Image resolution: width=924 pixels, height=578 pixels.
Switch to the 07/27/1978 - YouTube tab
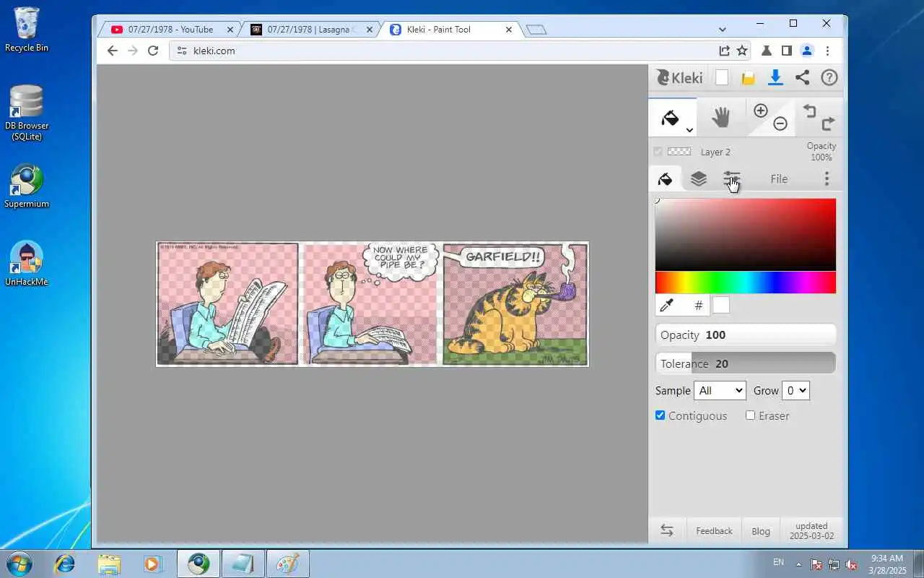point(170,30)
